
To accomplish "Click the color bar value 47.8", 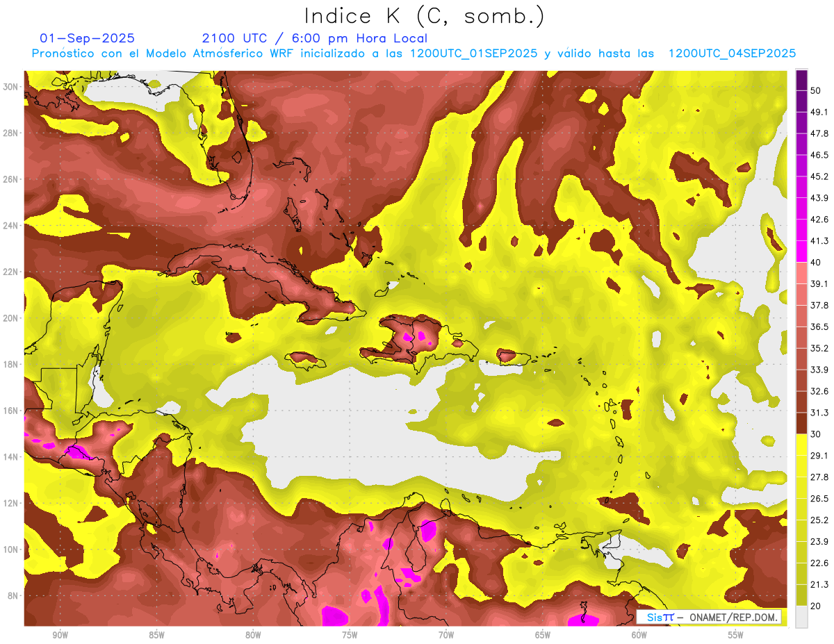I will point(819,133).
